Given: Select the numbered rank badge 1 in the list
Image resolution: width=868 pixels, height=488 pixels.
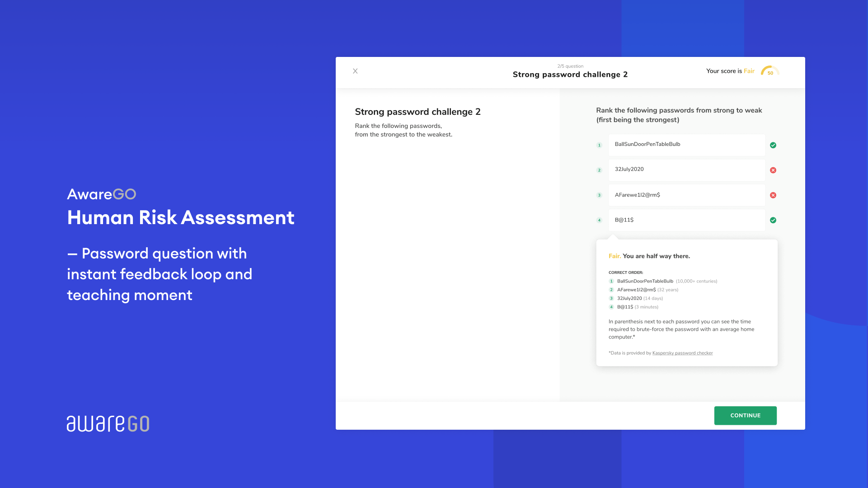Looking at the screenshot, I should 599,145.
